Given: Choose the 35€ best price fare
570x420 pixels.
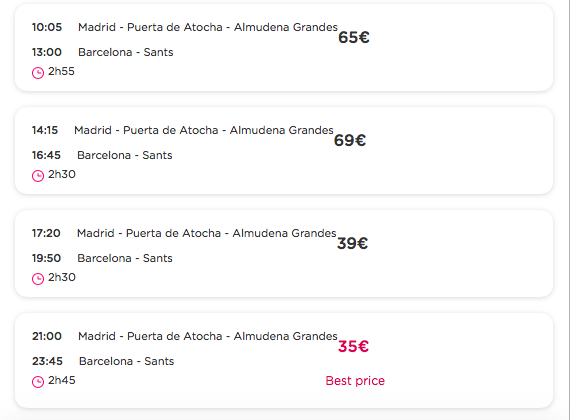Looking at the screenshot, I should (x=353, y=346).
